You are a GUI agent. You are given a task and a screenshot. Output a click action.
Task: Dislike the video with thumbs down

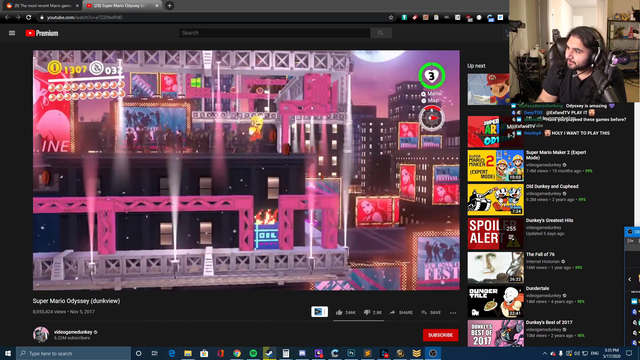[x=373, y=313]
